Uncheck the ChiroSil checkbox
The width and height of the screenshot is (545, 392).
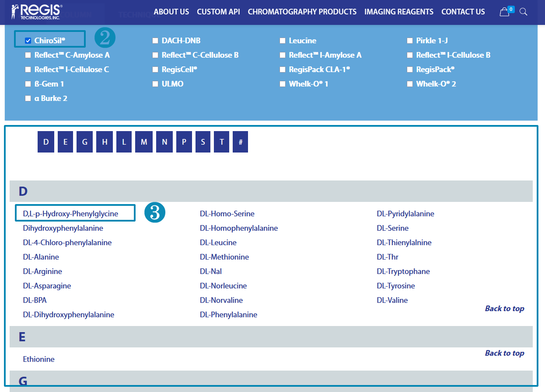(28, 41)
